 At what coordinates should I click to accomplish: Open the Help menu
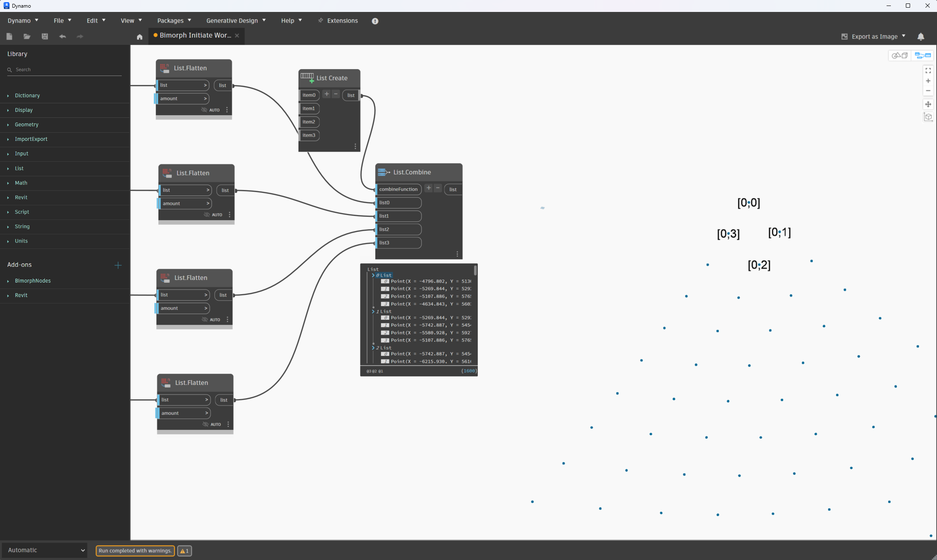[x=292, y=20]
